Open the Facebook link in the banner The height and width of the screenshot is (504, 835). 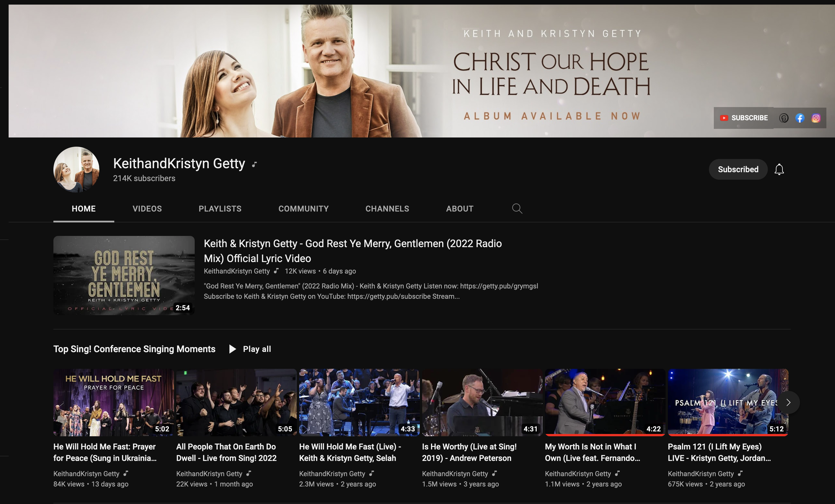pyautogui.click(x=800, y=118)
